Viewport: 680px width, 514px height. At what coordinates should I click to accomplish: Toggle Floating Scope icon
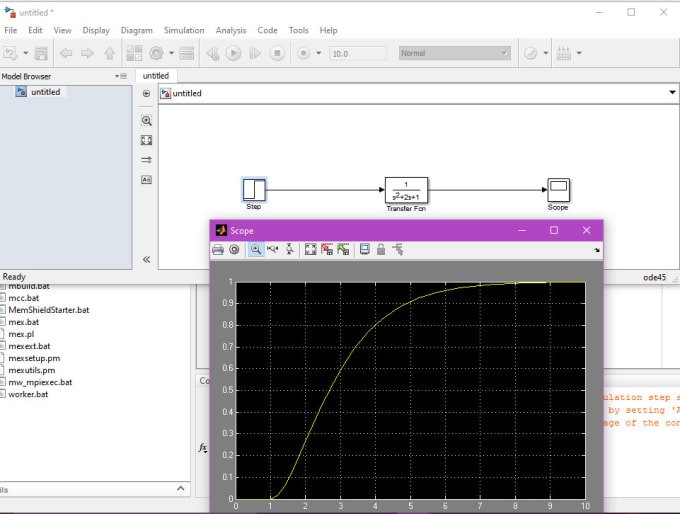365,249
